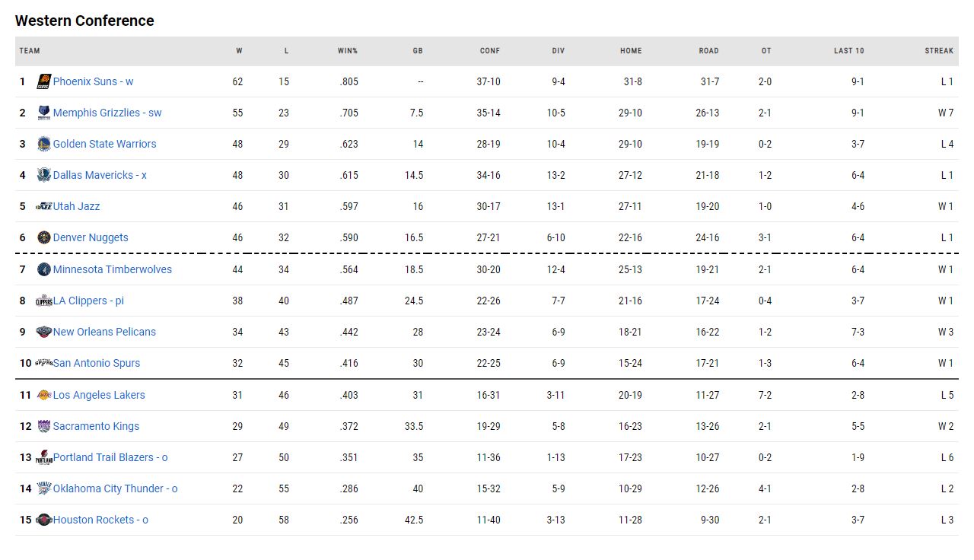Visit the Oklahoma City Thunder link
Viewport: 974px width, 560px height.
pyautogui.click(x=115, y=488)
